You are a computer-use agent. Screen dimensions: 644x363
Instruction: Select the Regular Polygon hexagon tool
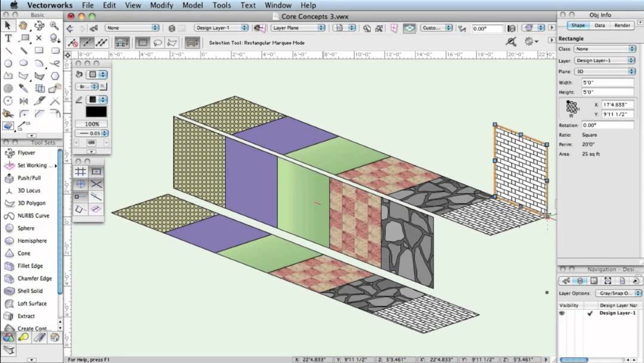coord(54,76)
